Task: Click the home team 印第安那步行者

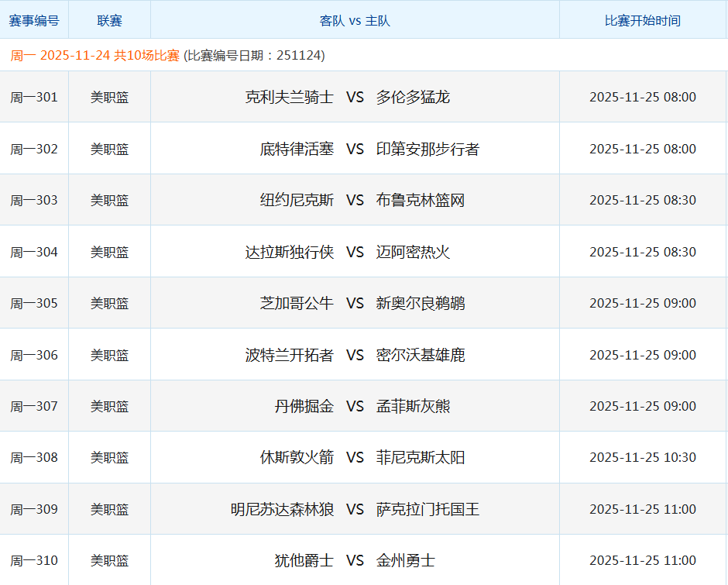Action: 428,149
